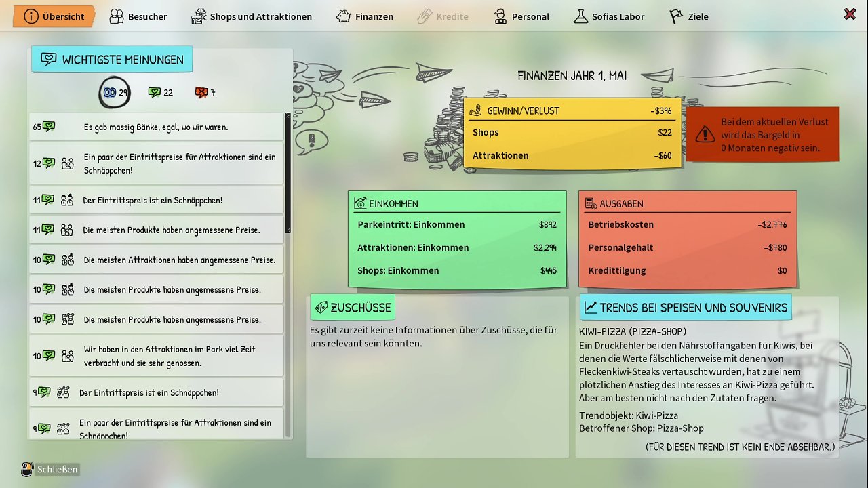The height and width of the screenshot is (488, 868).
Task: Click the 'Kredittilgung' expense label
Action: pos(617,270)
